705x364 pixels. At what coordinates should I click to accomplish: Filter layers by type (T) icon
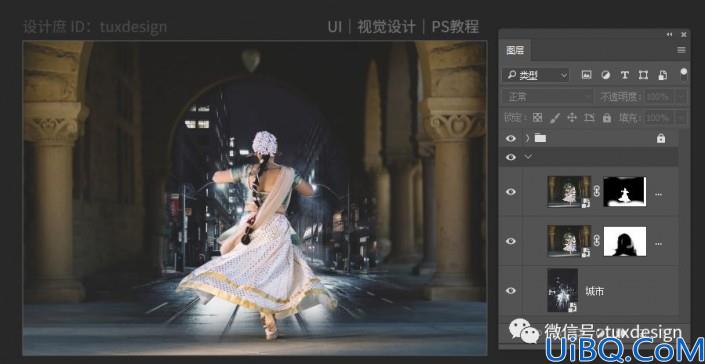[x=625, y=75]
